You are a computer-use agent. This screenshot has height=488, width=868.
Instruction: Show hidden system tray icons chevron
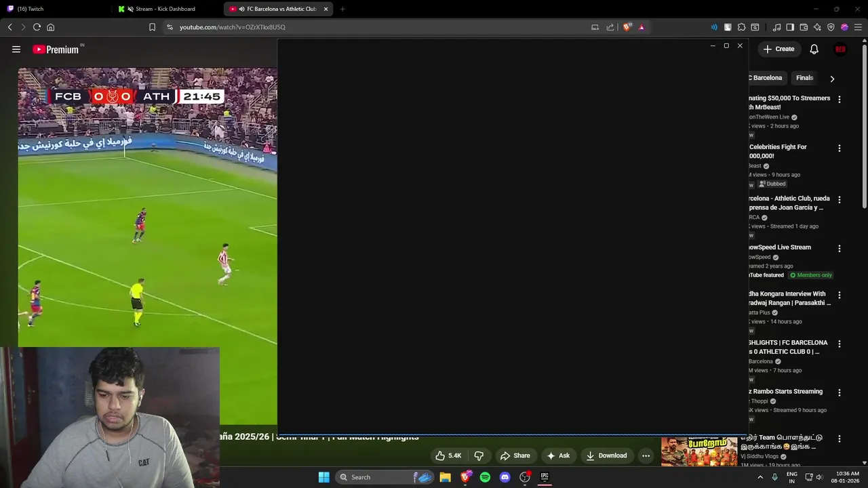point(759,477)
